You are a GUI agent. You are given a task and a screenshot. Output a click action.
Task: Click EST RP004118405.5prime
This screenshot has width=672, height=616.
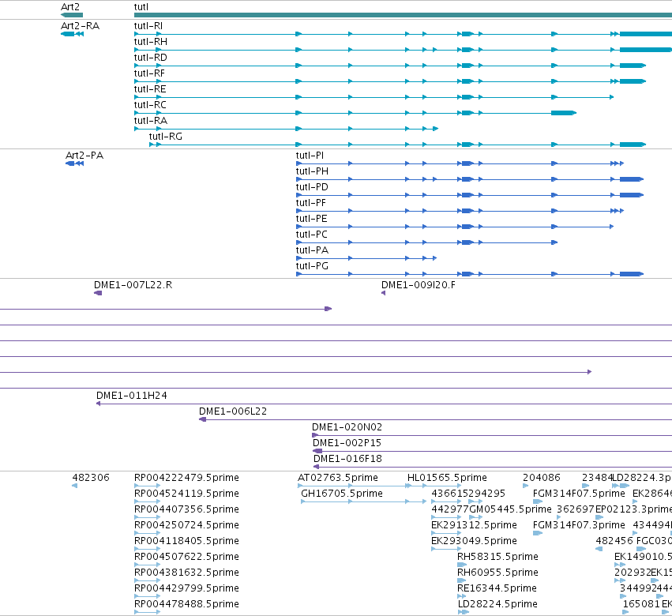[x=147, y=549]
